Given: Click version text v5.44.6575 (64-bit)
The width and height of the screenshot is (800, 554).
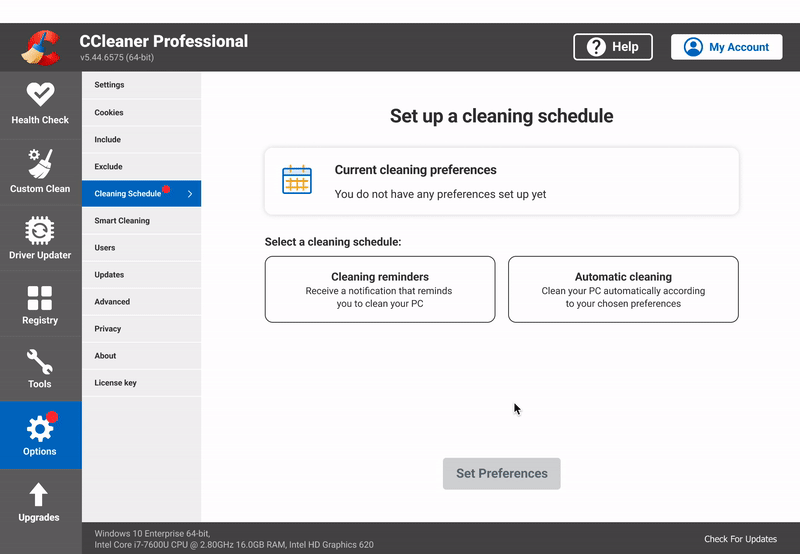Looking at the screenshot, I should [x=117, y=57].
